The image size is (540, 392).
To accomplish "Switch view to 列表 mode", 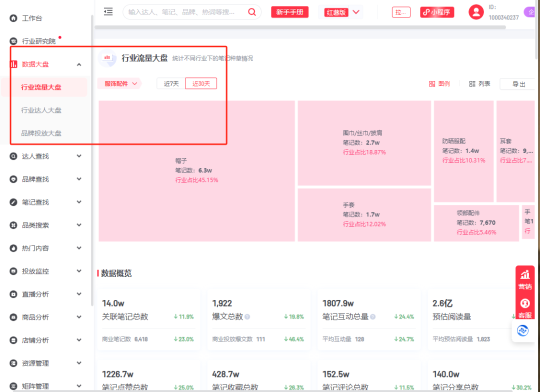I will 479,83.
